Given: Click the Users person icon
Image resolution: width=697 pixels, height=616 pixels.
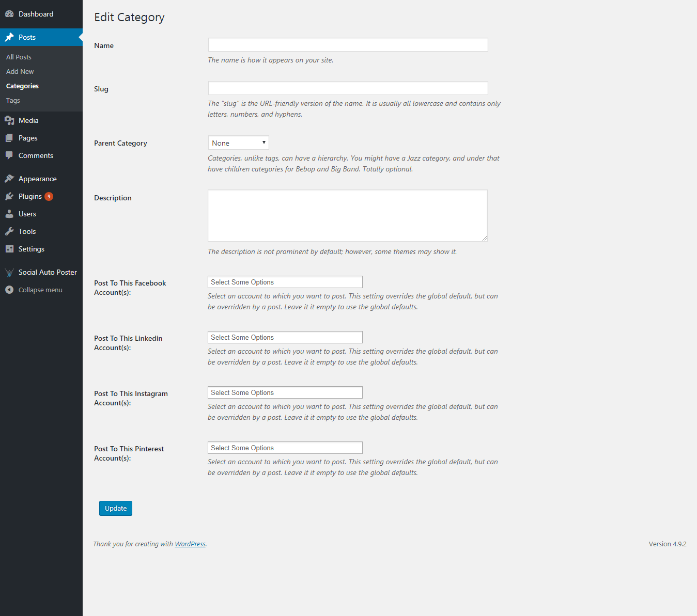Looking at the screenshot, I should (9, 214).
